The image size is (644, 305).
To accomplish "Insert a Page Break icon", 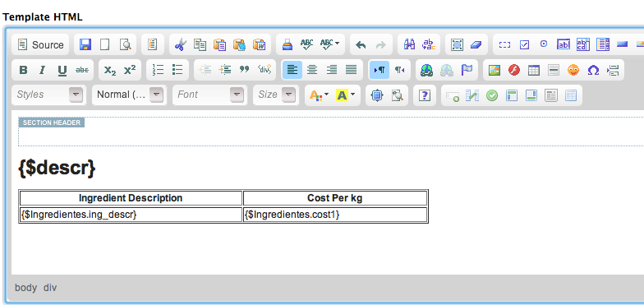I will pos(613,70).
